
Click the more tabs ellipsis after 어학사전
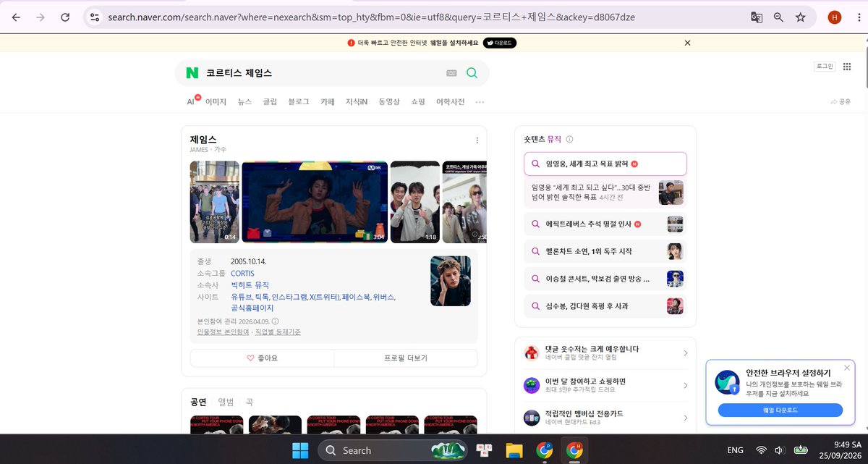[x=480, y=102]
